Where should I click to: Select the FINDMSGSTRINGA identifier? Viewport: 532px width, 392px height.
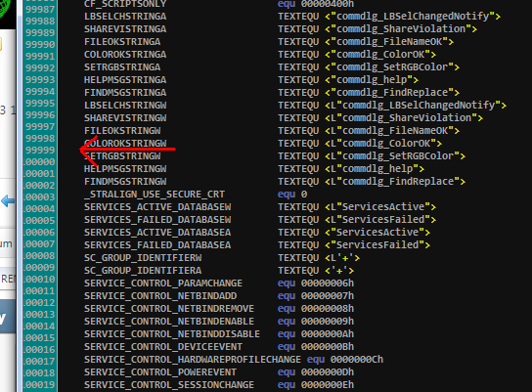125,93
